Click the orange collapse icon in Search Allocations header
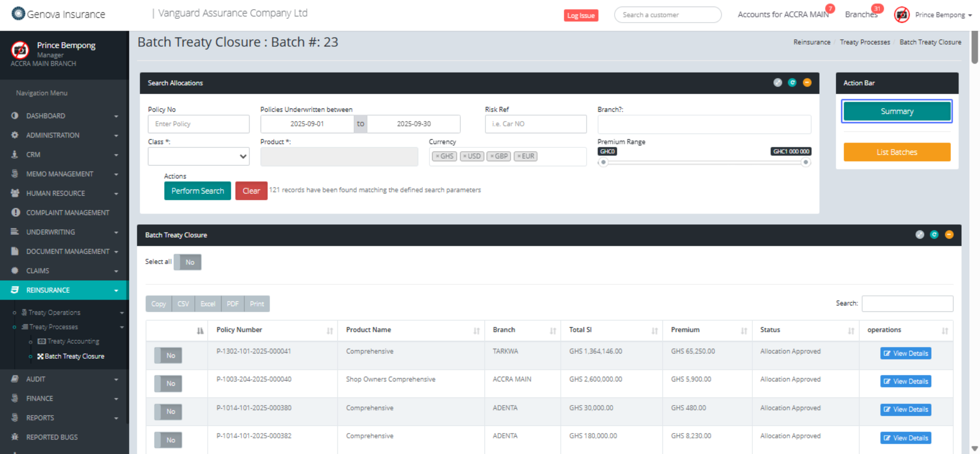The height and width of the screenshot is (454, 980). pos(807,82)
